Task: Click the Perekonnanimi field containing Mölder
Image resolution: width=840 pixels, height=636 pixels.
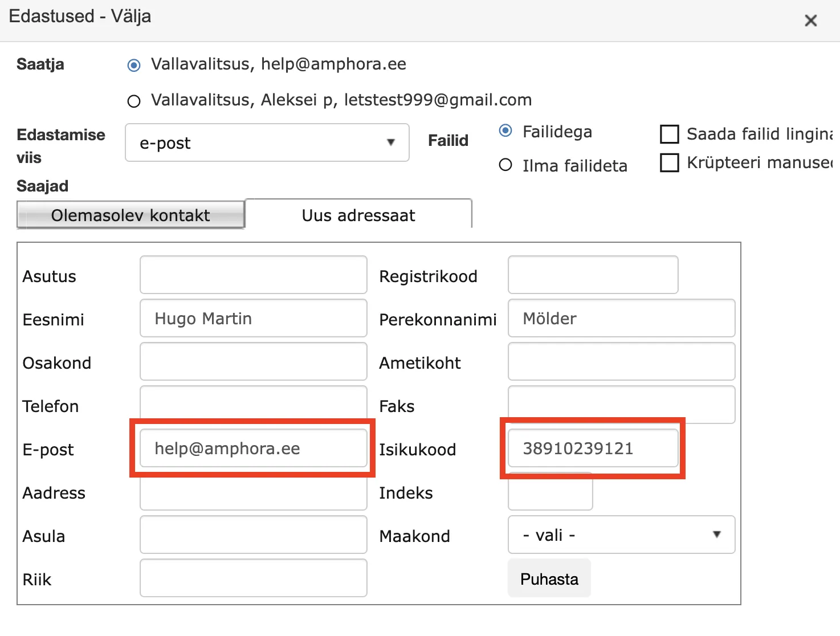Action: (621, 318)
